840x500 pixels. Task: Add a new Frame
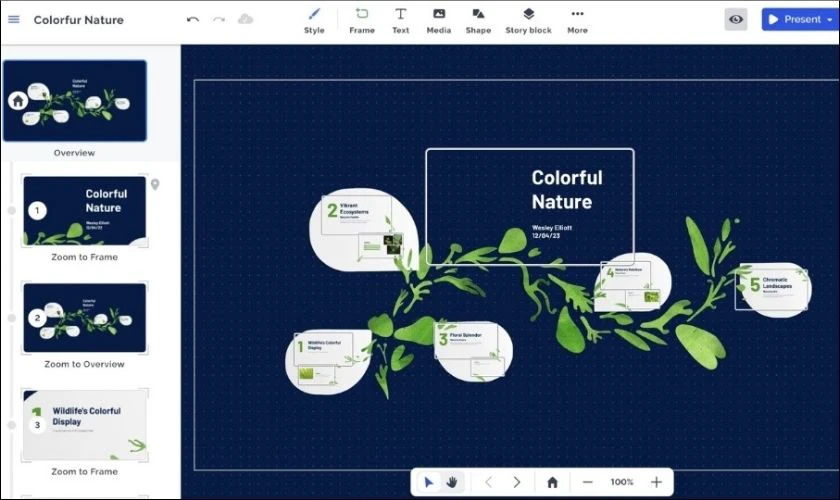click(362, 21)
